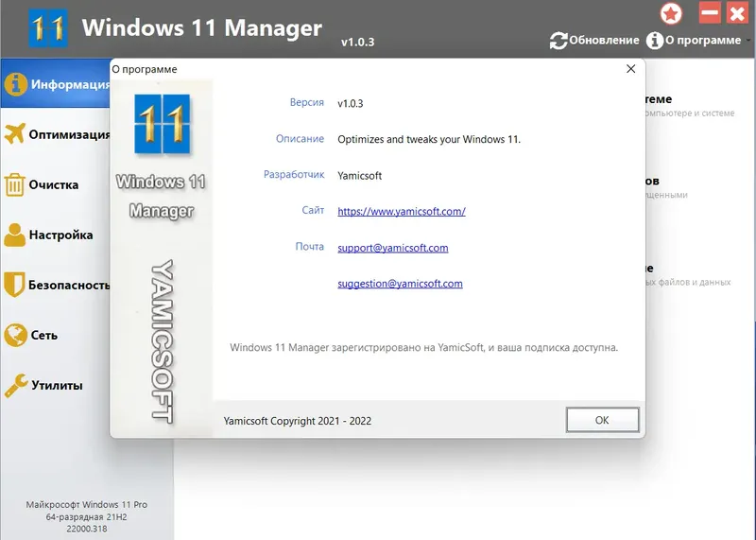Close the О программе dialog with X
Screen dimensions: 756x540
(x=630, y=69)
